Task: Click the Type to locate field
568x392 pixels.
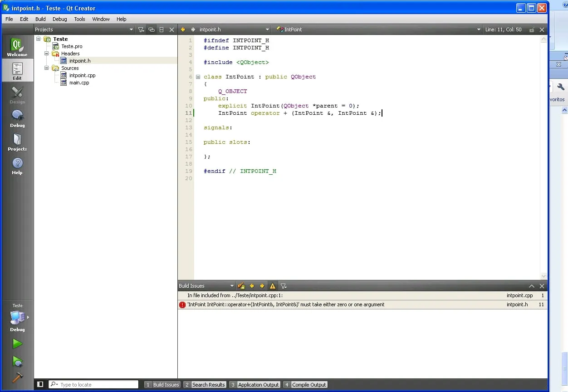Action: coord(98,385)
